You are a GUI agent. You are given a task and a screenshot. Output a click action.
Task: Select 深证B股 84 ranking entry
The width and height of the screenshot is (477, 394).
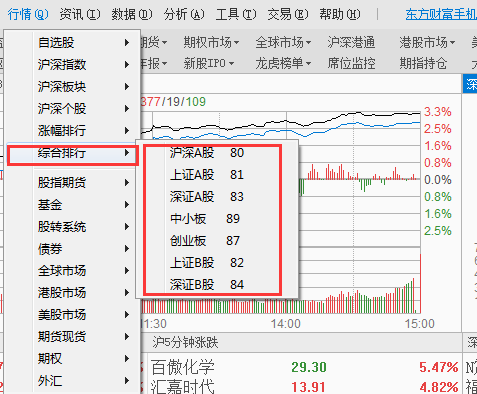coord(207,285)
